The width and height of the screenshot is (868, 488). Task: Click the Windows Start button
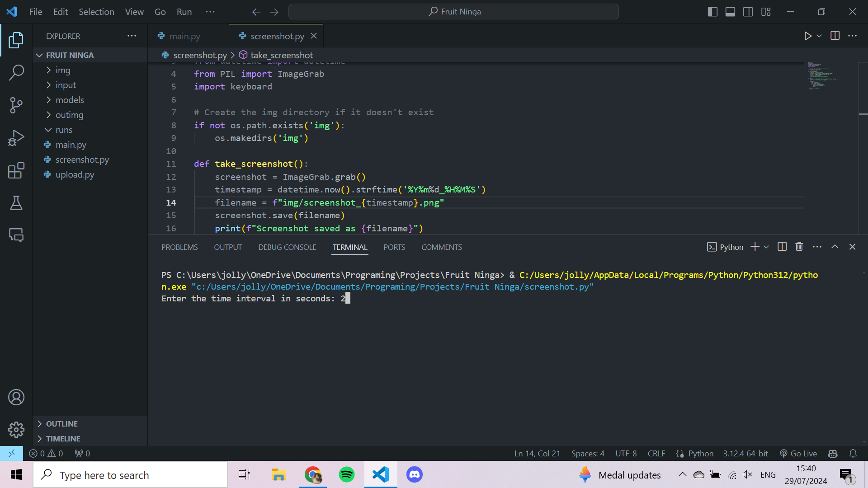[x=16, y=474]
